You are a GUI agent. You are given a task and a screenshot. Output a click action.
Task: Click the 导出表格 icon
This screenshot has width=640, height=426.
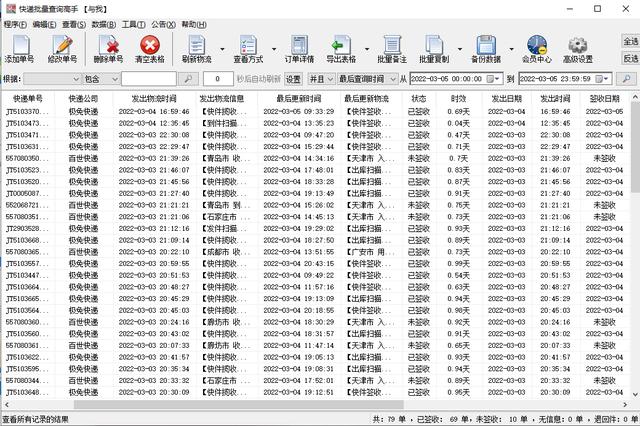[341, 45]
